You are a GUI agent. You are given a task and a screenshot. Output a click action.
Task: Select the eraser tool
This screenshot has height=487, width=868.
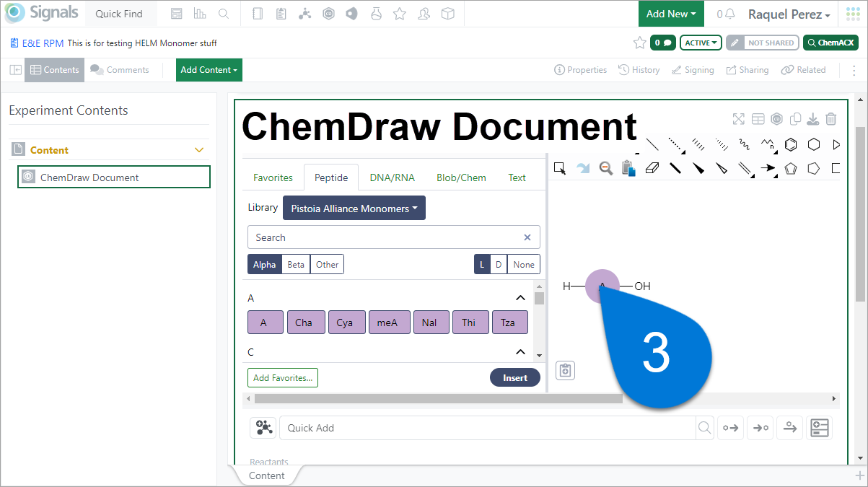[x=652, y=168]
